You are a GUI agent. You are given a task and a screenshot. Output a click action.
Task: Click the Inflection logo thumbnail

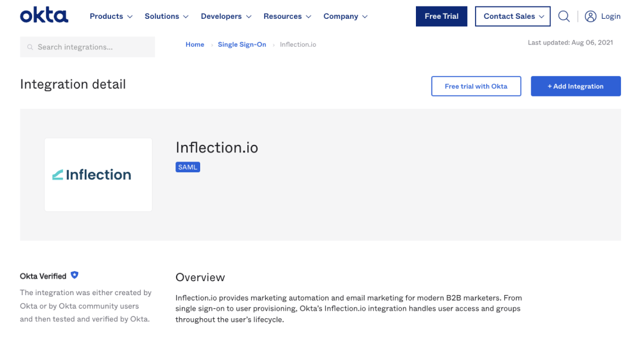pos(98,174)
